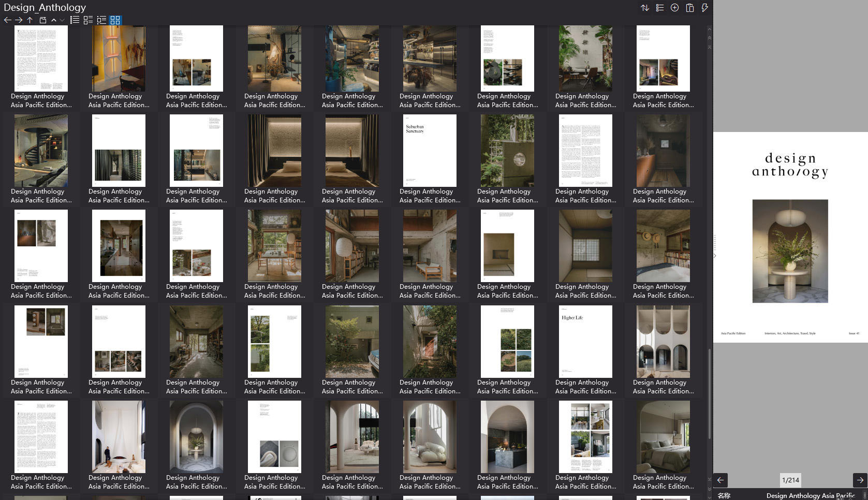Collapse using the down chevron
868x500 pixels.
tap(63, 20)
